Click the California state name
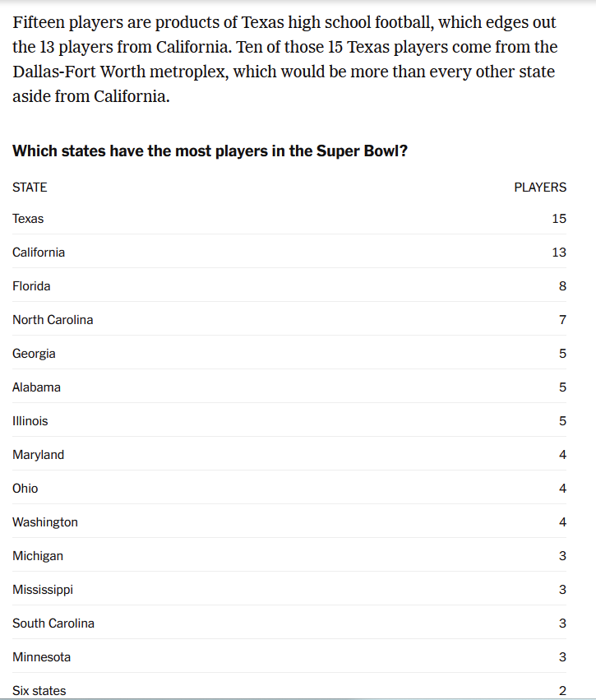 (x=39, y=253)
